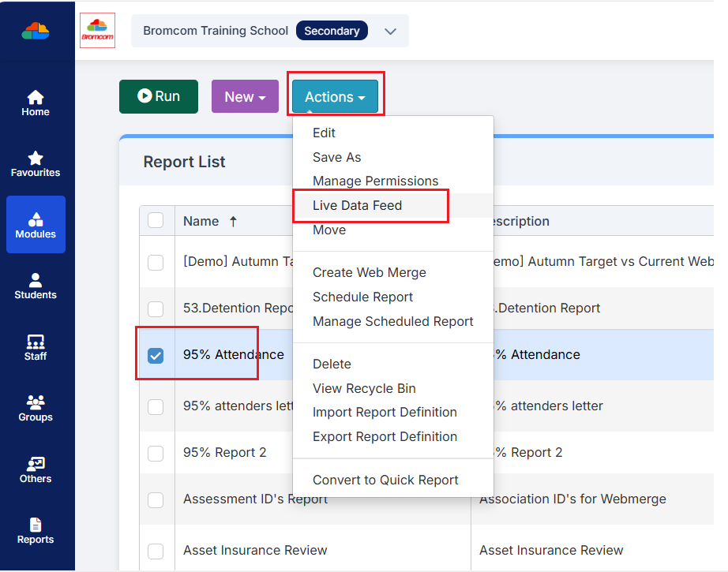The height and width of the screenshot is (572, 728).
Task: Open the Home module from the sidebar
Action: pyautogui.click(x=35, y=103)
